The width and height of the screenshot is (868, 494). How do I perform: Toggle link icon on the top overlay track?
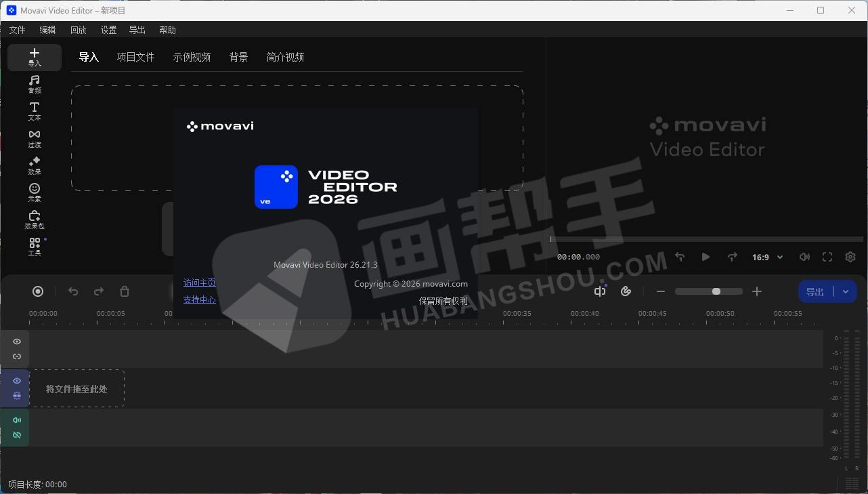point(17,356)
